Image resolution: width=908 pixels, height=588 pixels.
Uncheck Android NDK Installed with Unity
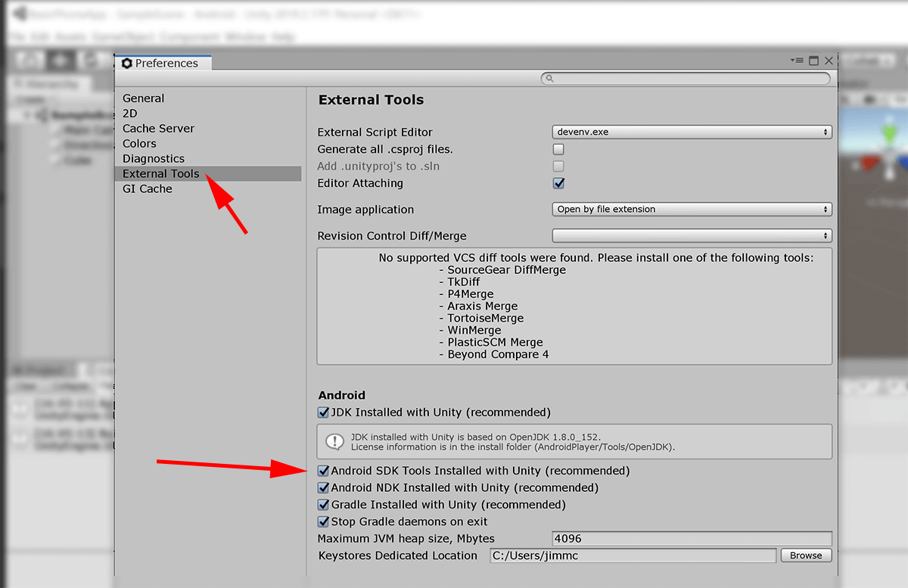tap(323, 488)
